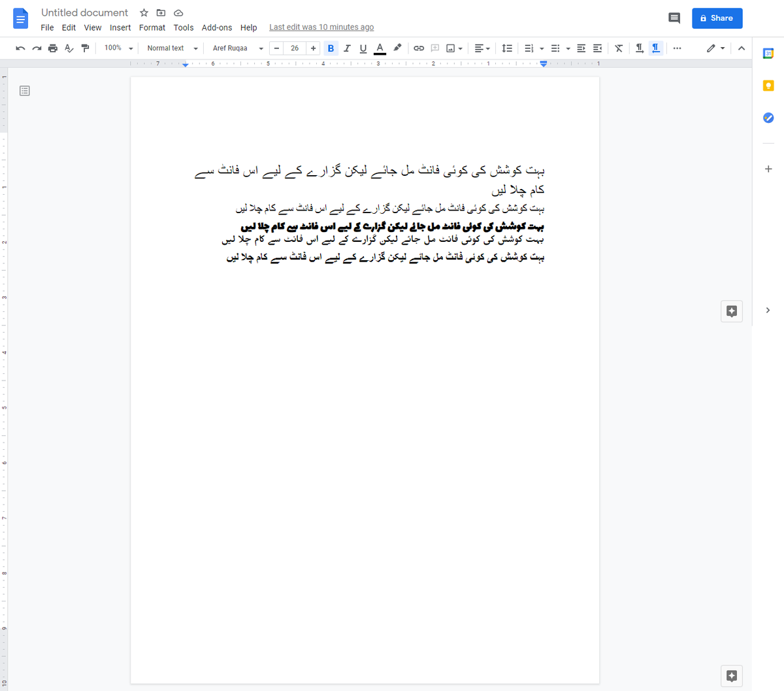Image resolution: width=784 pixels, height=691 pixels.
Task: Open Last edit was 10 minutes ago link
Action: coord(321,27)
